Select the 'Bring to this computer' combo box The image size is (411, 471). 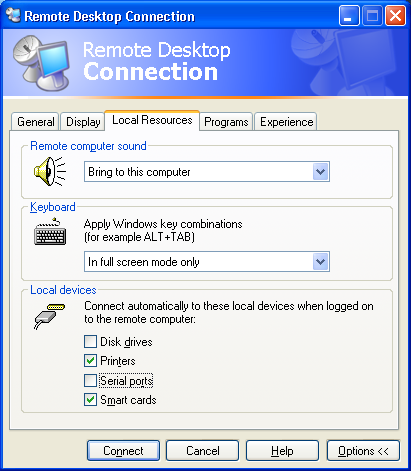[207, 172]
